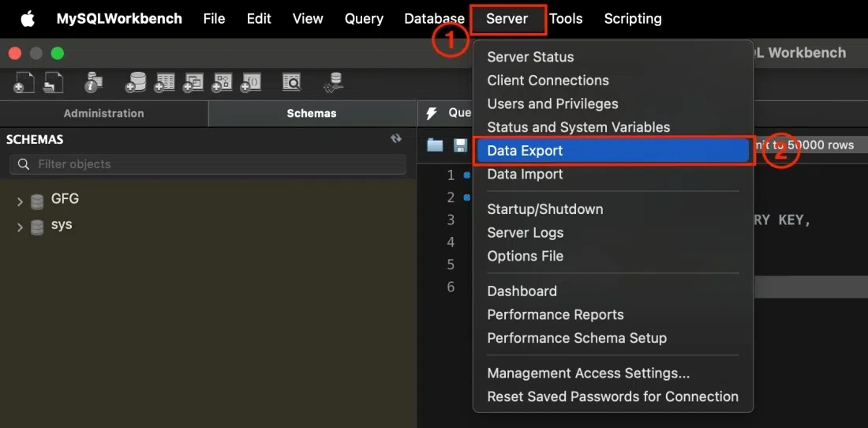The width and height of the screenshot is (868, 428).
Task: Click the create new schema icon
Action: coord(136,82)
